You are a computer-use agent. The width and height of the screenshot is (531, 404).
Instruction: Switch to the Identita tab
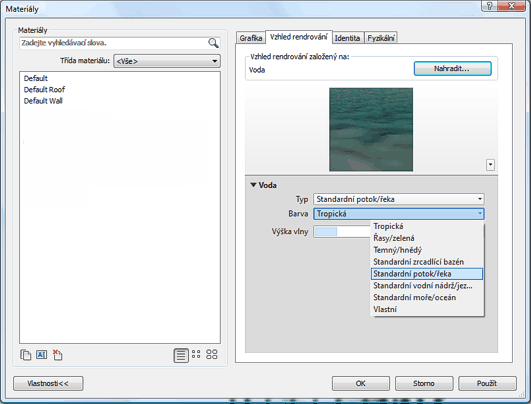click(x=347, y=38)
